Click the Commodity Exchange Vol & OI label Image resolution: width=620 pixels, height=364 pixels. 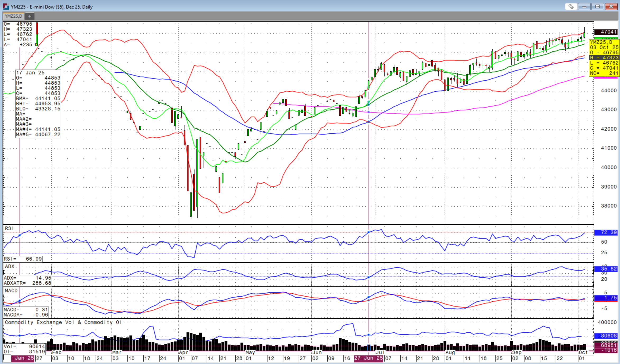click(x=63, y=322)
